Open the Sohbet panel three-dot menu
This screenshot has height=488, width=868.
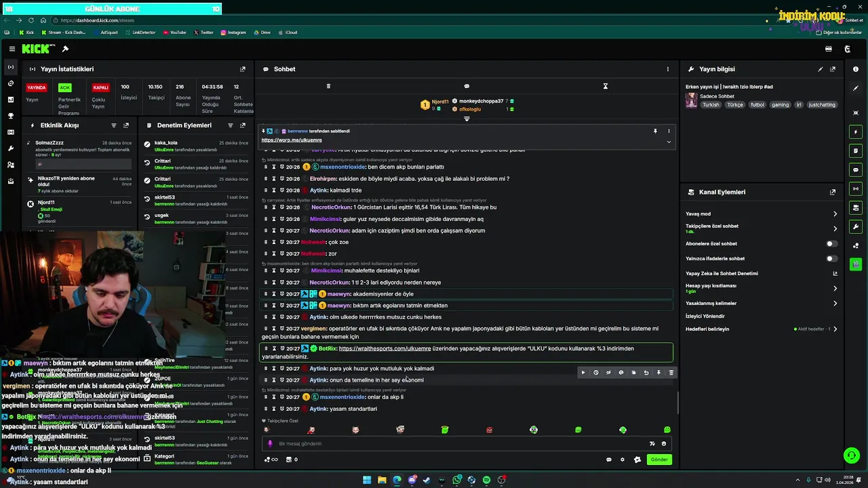click(x=667, y=69)
